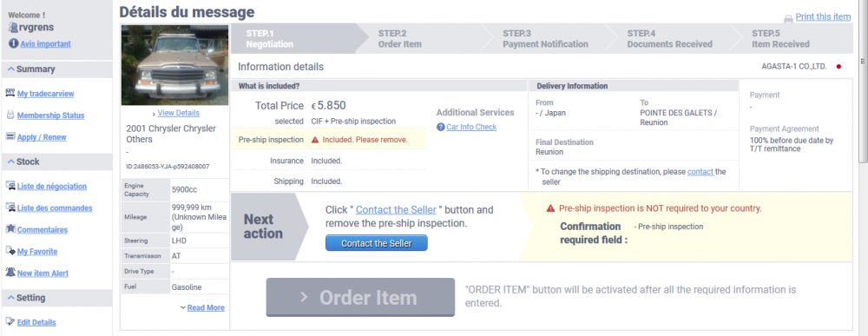Click the Apply / Renew card icon
868x336 pixels.
[x=10, y=136]
